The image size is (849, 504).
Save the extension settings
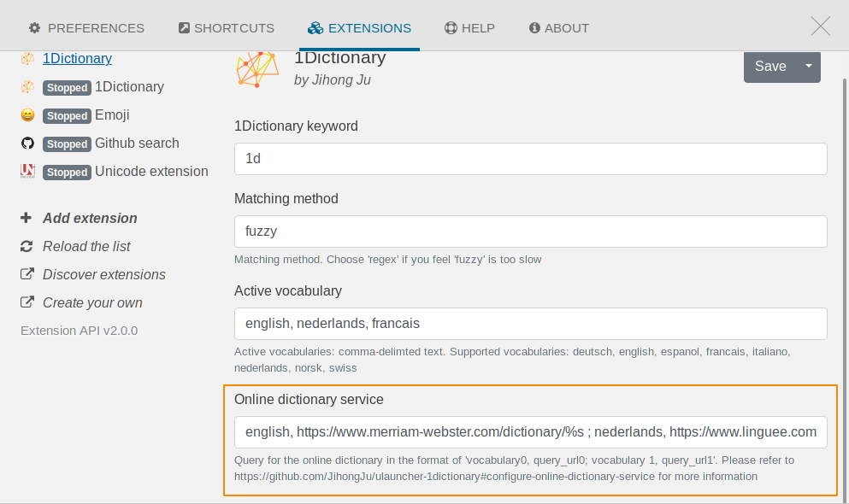point(770,67)
